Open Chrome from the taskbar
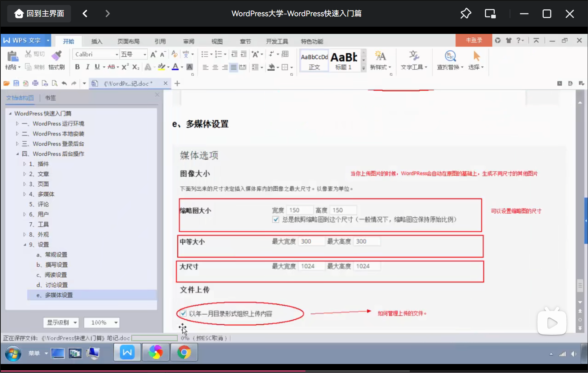Screen dimensions: 588x373 click(x=184, y=352)
